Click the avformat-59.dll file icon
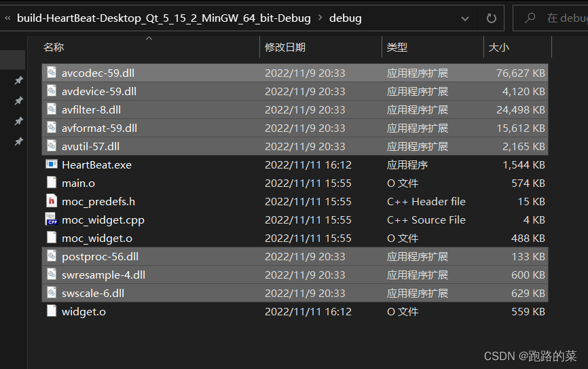Screen dimensions: 588x369 pos(52,127)
